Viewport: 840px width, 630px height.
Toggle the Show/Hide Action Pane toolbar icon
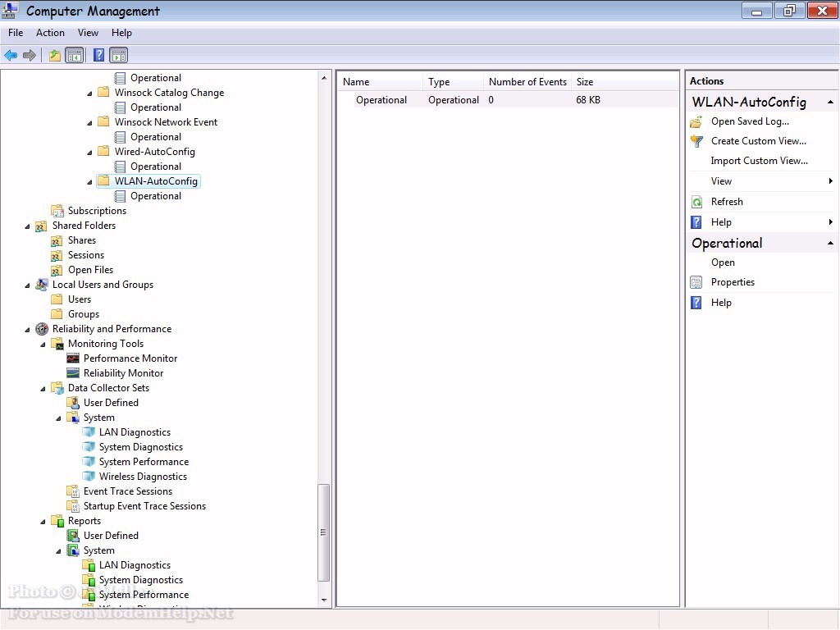[119, 55]
